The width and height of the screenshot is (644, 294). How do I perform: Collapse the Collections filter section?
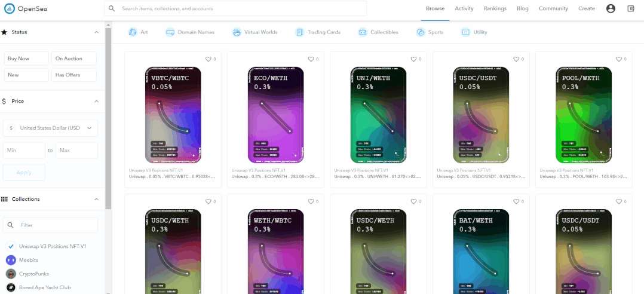coord(97,199)
